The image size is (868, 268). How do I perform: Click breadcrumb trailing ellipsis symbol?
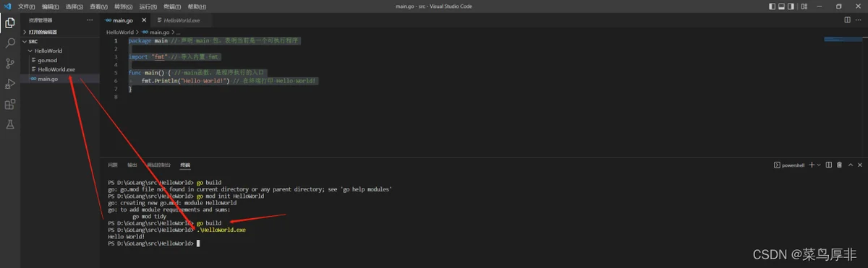(x=178, y=32)
